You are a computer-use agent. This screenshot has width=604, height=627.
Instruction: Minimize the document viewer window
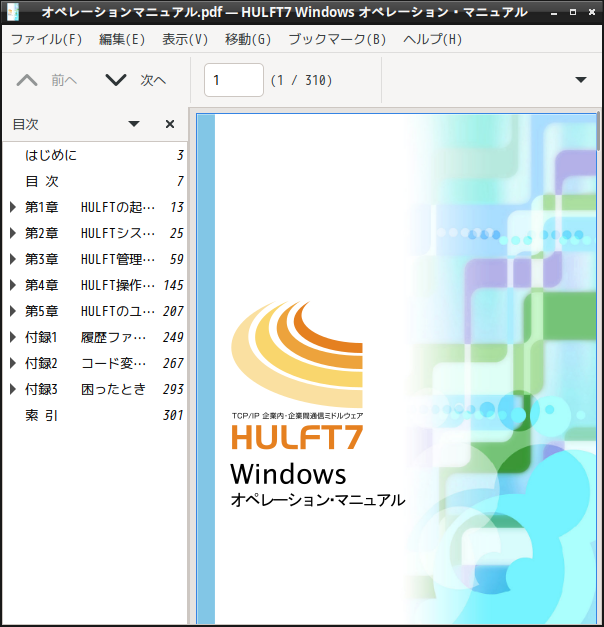click(x=554, y=12)
